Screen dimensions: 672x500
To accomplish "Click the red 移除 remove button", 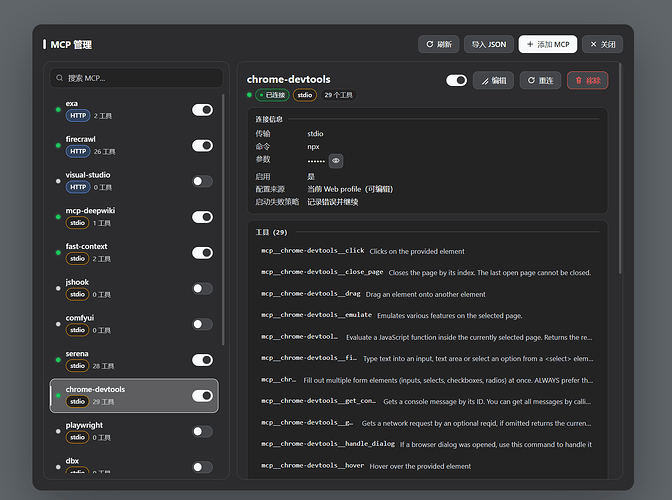I will pos(588,81).
